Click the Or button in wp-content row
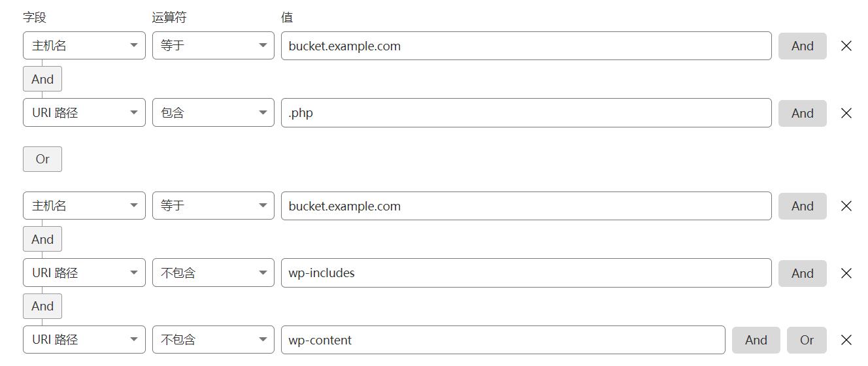The width and height of the screenshot is (868, 366). tap(807, 340)
